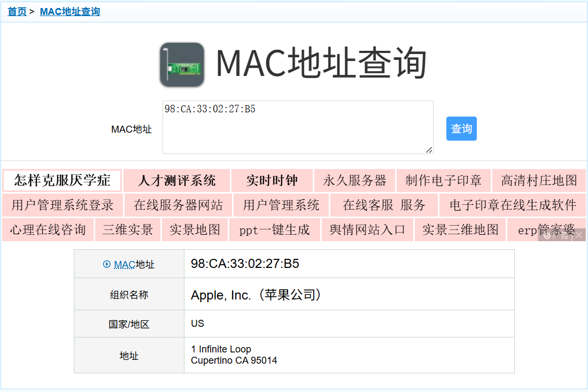The width and height of the screenshot is (588, 392).
Task: Open ad link 实时时钟
Action: pyautogui.click(x=272, y=180)
